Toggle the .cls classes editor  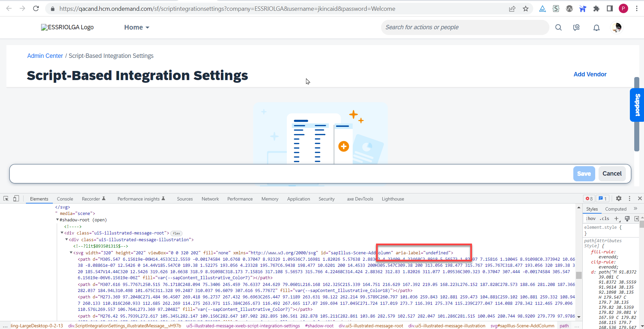tap(604, 218)
